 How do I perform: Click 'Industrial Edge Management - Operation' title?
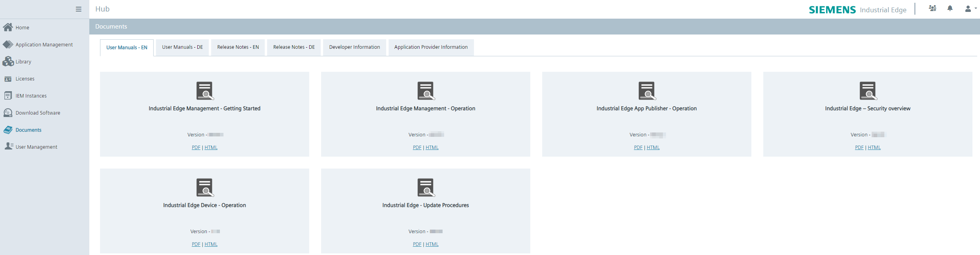(426, 109)
